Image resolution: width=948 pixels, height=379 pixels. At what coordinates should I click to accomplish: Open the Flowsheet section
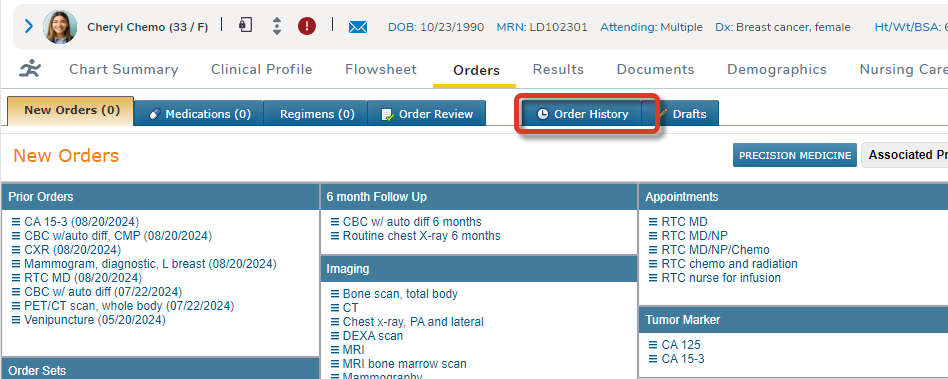381,70
